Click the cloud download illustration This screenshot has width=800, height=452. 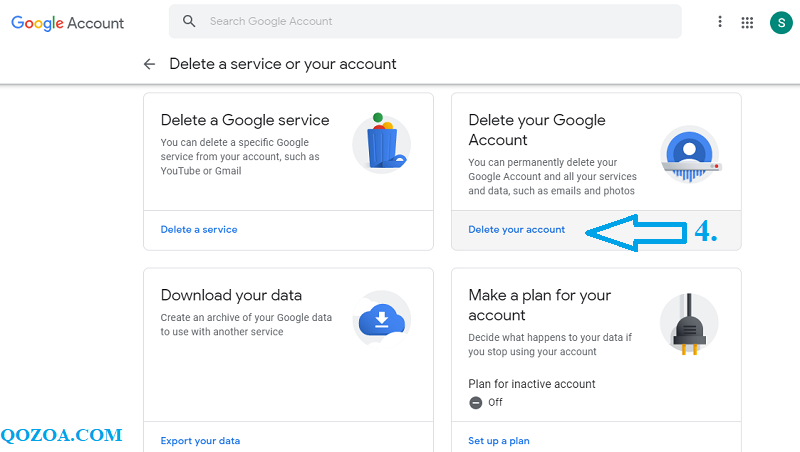tap(382, 319)
